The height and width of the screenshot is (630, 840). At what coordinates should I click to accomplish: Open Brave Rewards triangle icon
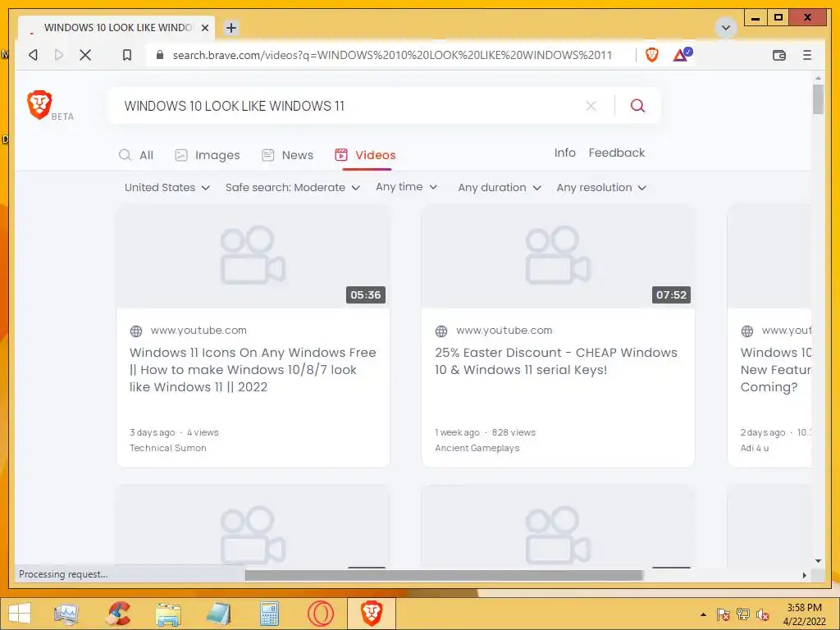(682, 55)
